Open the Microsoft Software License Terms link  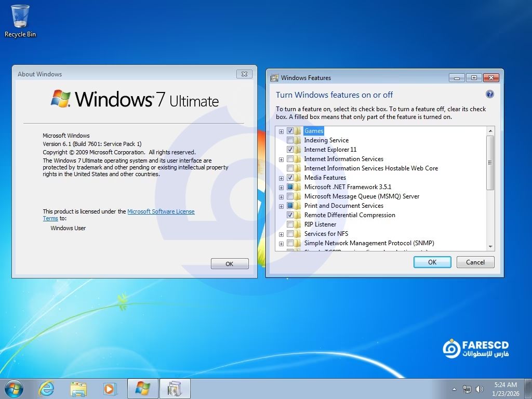click(161, 211)
